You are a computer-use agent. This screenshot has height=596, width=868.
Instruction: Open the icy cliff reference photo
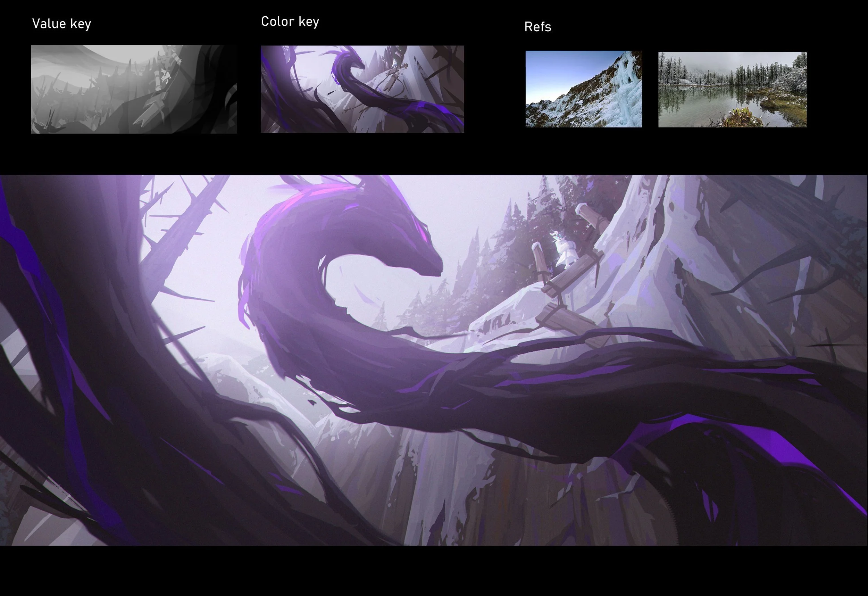pyautogui.click(x=583, y=89)
